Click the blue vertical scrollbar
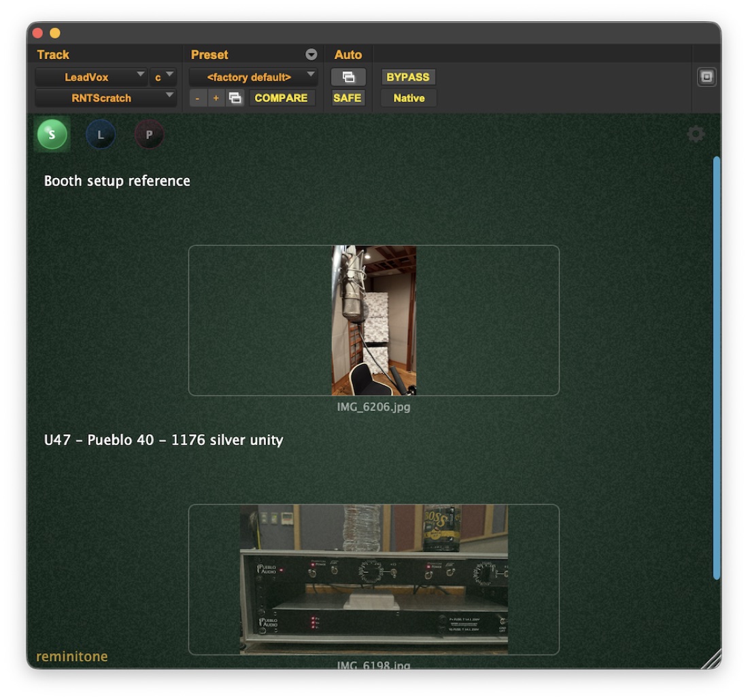This screenshot has width=748, height=700. pos(716,368)
